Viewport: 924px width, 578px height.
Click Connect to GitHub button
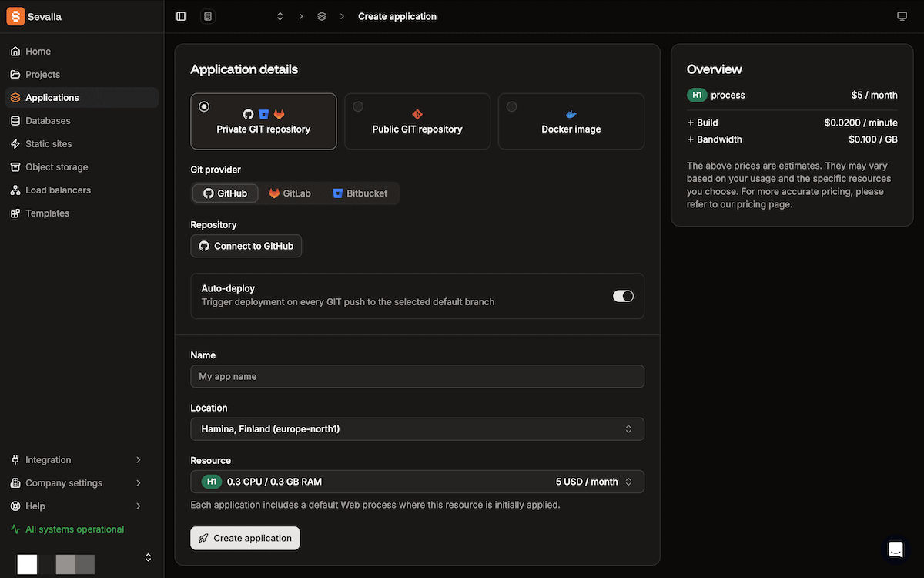point(246,246)
